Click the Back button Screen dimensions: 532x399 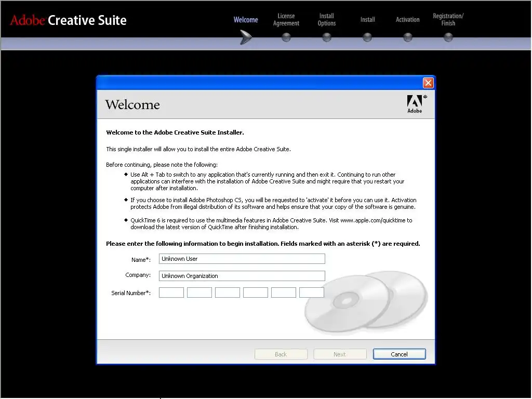(x=281, y=354)
